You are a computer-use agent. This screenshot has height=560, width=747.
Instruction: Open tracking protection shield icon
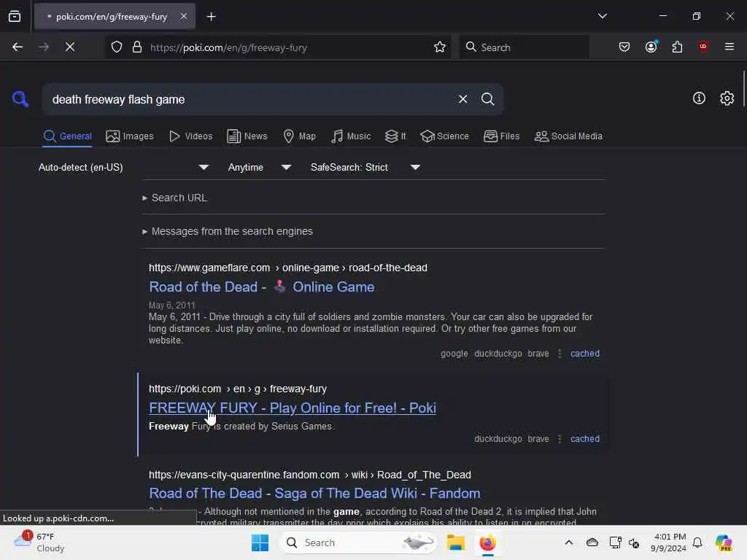pos(117,47)
